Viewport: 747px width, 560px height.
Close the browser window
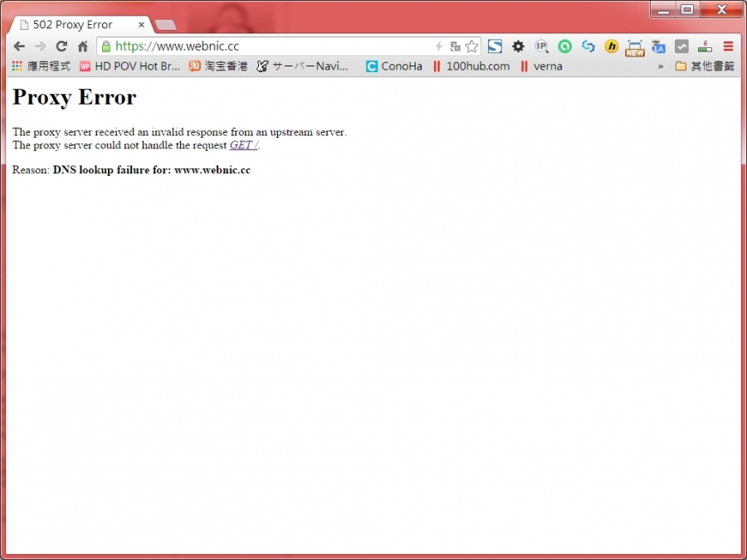721,9
